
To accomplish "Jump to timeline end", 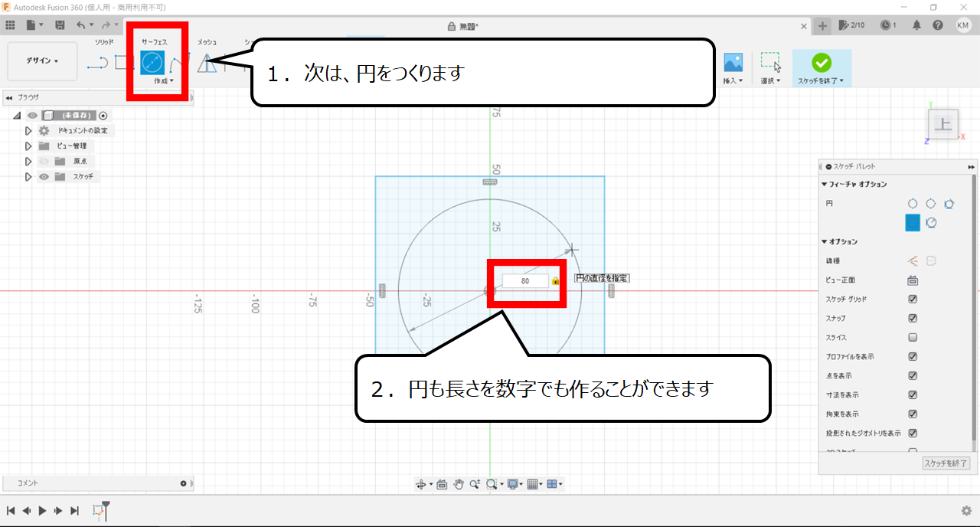I will point(74,511).
